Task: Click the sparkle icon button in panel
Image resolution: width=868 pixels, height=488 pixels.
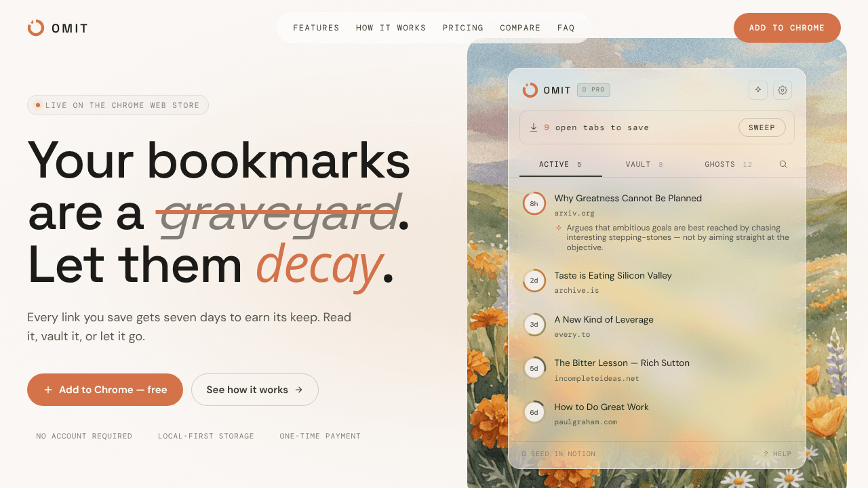Action: pyautogui.click(x=758, y=90)
